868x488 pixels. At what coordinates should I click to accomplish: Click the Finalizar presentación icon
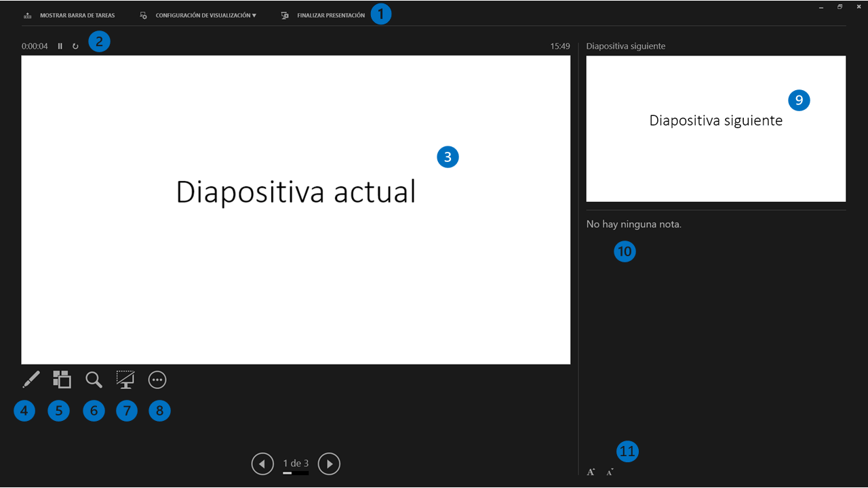pyautogui.click(x=285, y=15)
